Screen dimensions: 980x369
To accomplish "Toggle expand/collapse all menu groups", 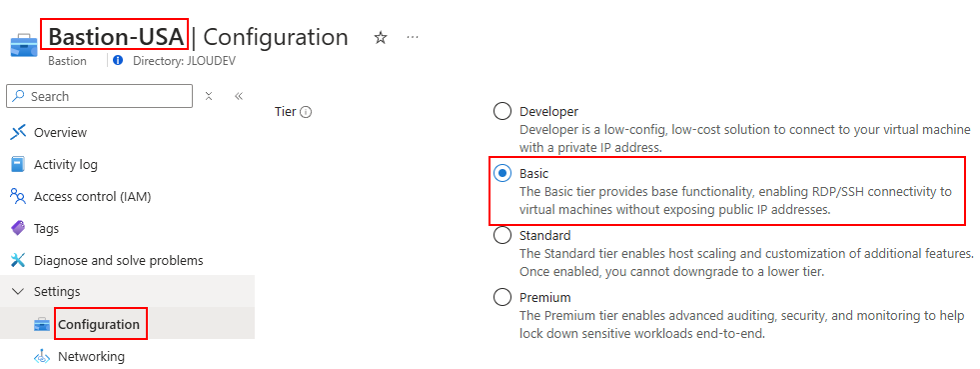I will [x=209, y=96].
